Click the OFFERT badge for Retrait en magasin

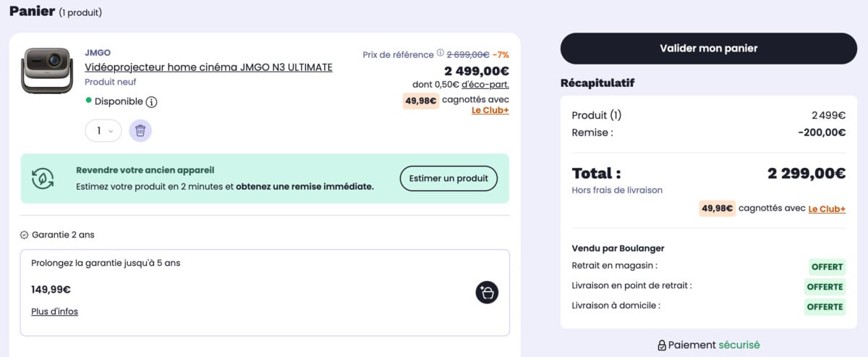(827, 266)
